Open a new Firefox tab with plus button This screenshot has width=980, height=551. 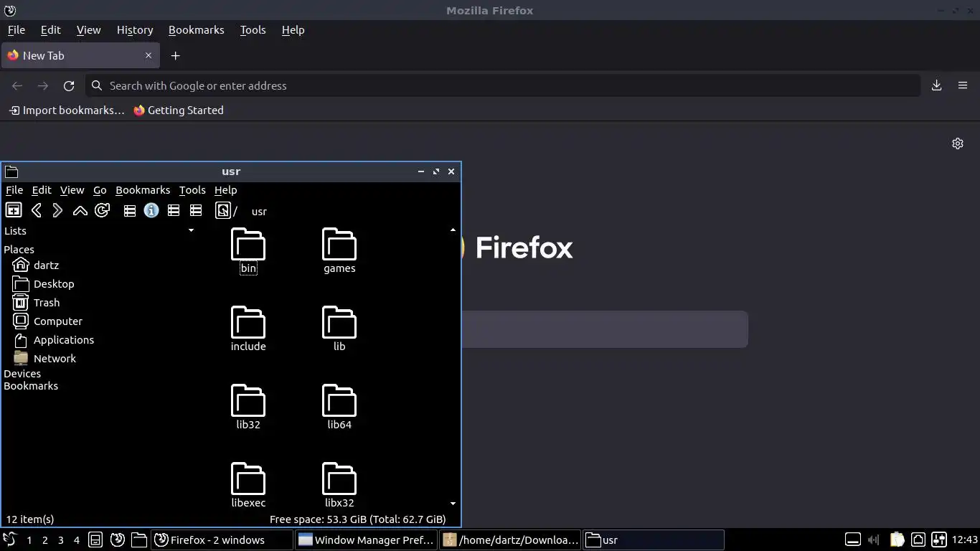pyautogui.click(x=175, y=55)
